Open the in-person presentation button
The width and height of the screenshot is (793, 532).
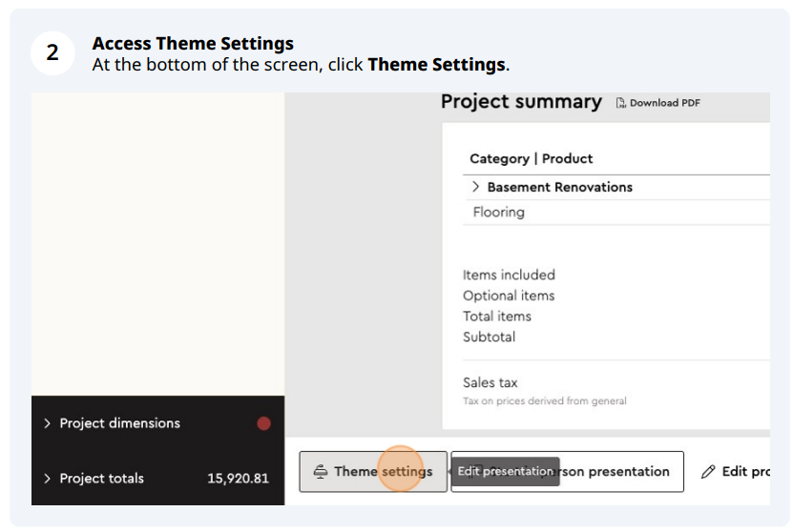(568, 471)
